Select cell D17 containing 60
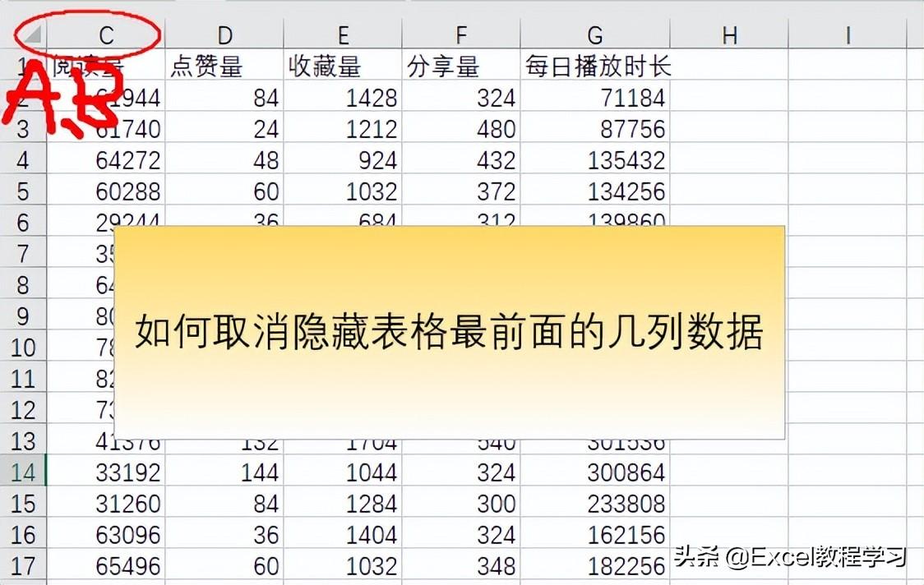 click(224, 565)
